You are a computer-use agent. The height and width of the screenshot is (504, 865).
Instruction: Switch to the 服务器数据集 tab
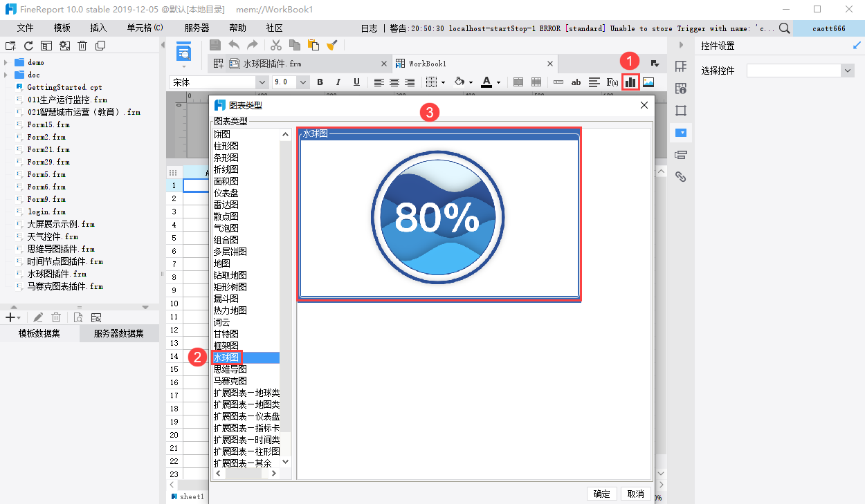(x=119, y=333)
